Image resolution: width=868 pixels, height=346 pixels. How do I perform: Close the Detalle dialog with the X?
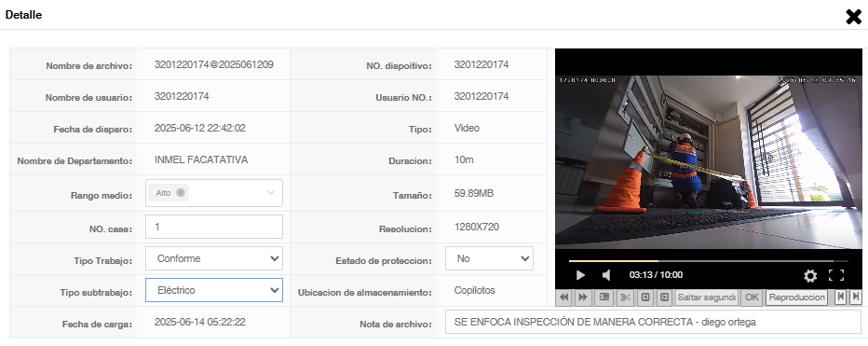point(854,17)
